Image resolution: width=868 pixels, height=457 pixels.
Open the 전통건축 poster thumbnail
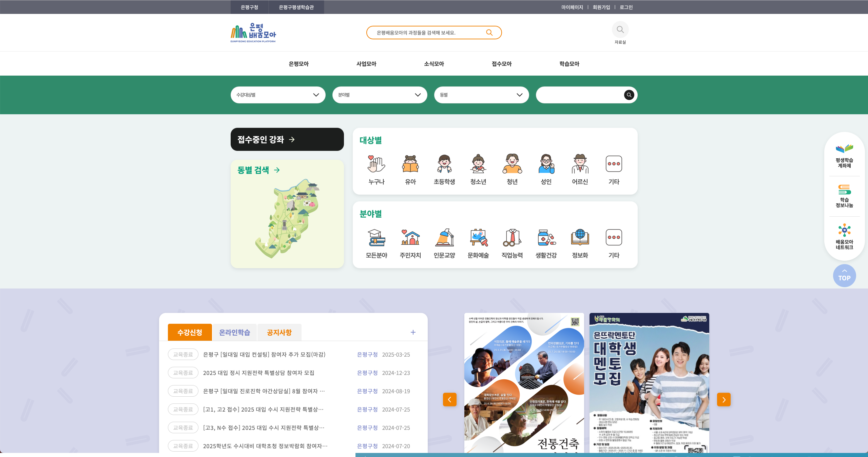pos(524,383)
